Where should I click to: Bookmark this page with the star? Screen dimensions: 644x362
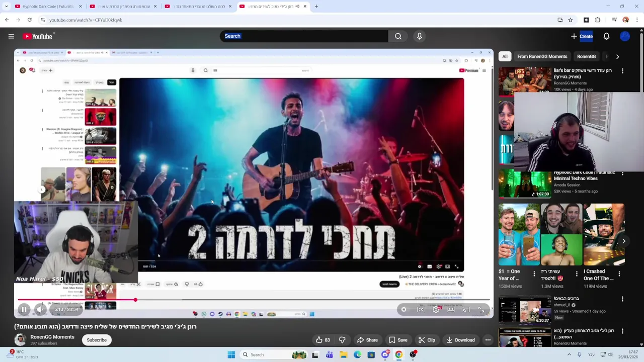(570, 20)
